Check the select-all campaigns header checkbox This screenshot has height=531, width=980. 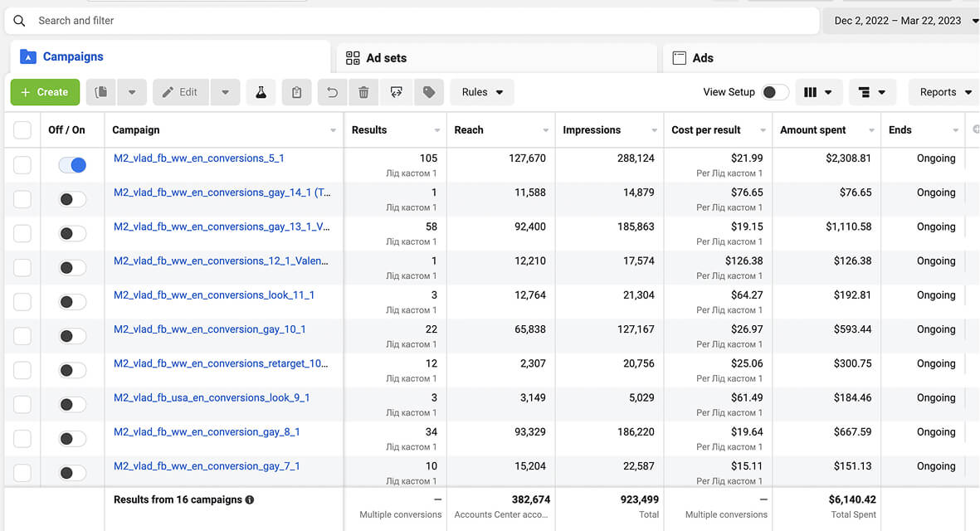pos(22,130)
